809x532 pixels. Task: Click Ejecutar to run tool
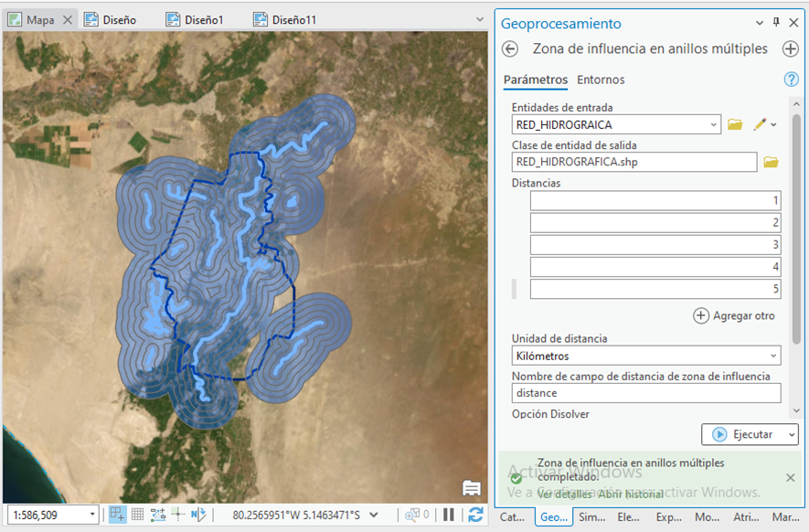[744, 434]
